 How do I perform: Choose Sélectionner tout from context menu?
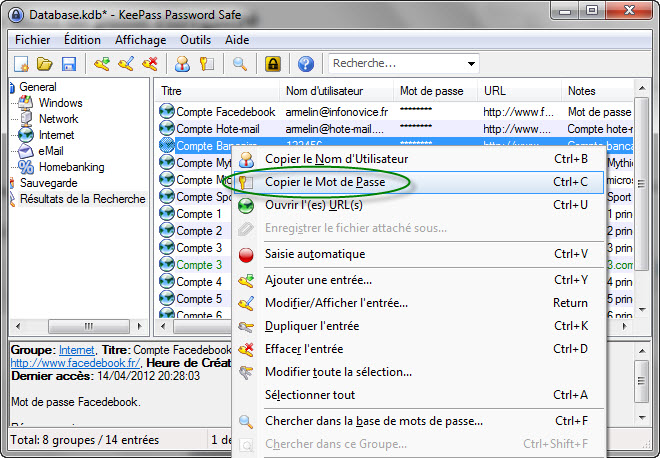click(x=418, y=395)
